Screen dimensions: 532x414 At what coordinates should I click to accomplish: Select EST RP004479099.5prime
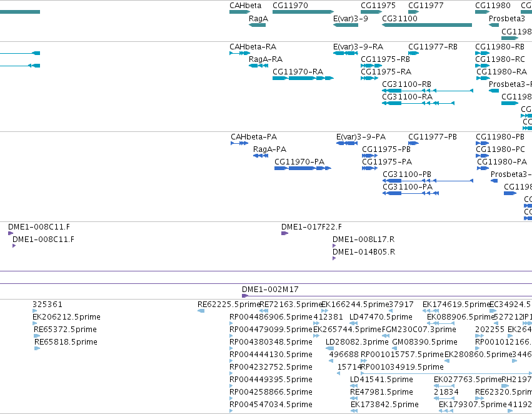coord(231,336)
